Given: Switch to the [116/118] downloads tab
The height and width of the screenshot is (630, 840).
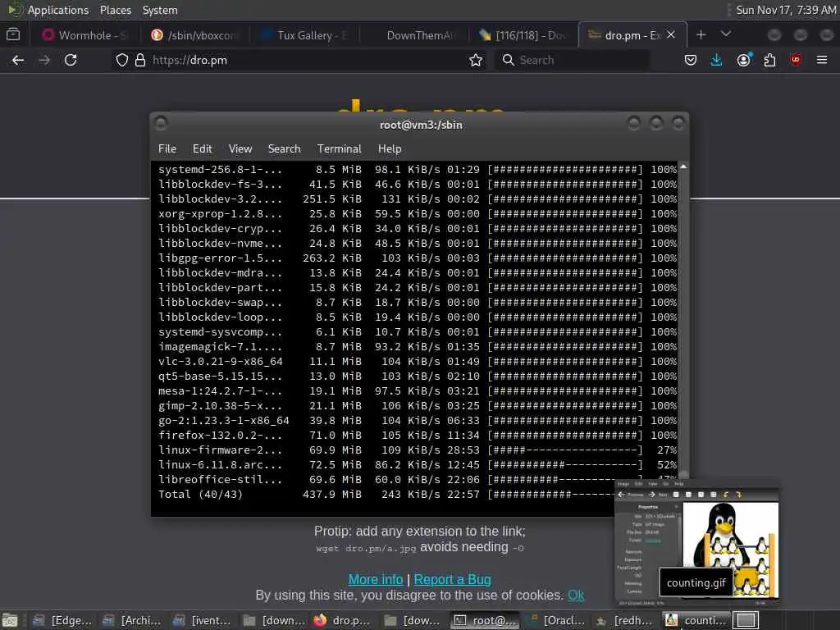Looking at the screenshot, I should (x=524, y=35).
